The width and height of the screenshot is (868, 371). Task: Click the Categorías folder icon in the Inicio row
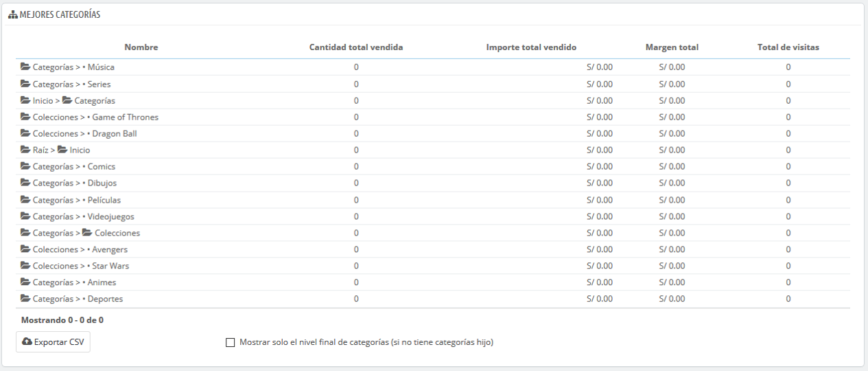67,100
